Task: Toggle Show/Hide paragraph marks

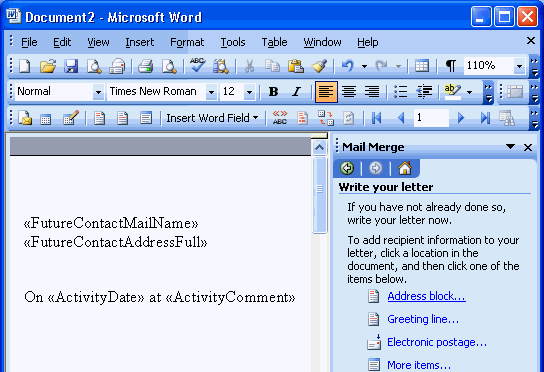Action: pos(450,66)
